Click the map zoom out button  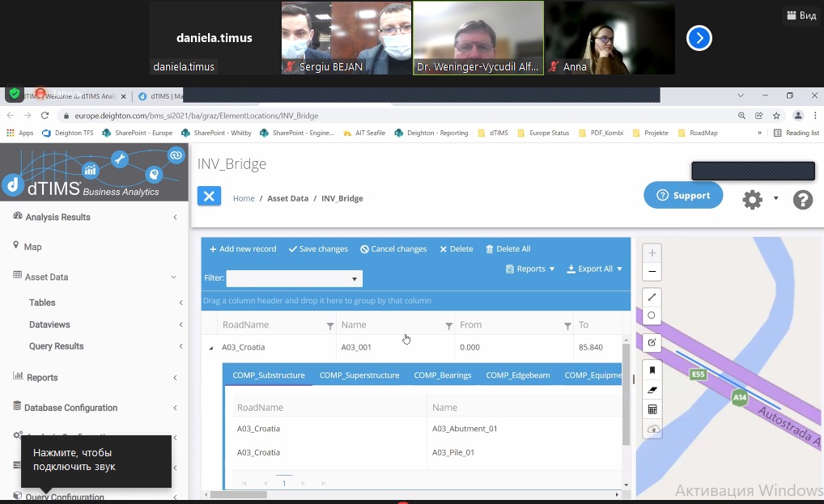(652, 272)
